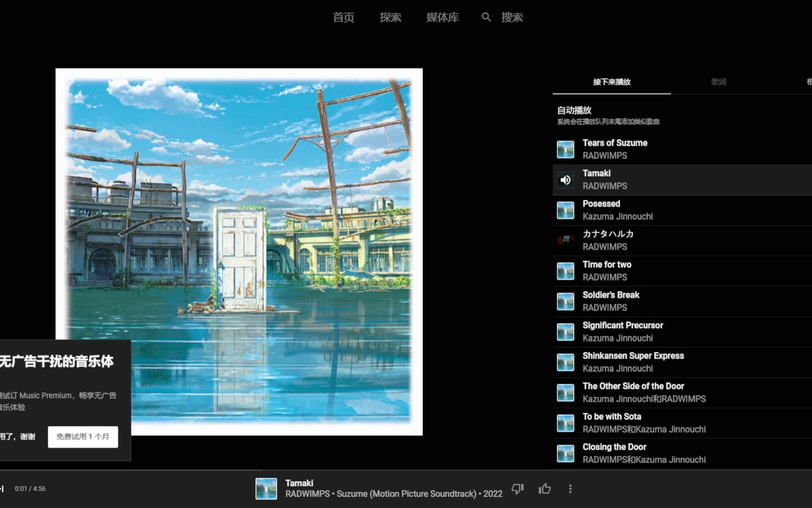Image resolution: width=812 pixels, height=508 pixels.
Task: Switch to the 歌词 lyrics tab
Action: click(x=718, y=82)
